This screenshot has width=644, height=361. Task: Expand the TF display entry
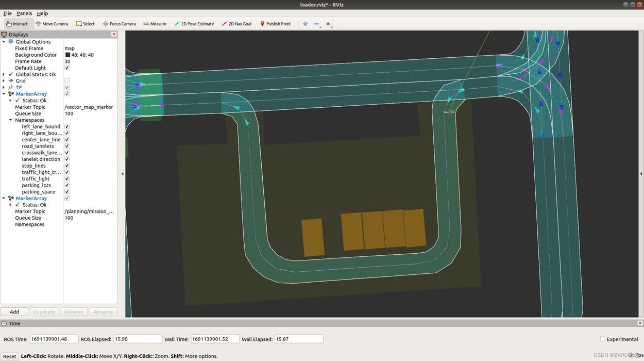[4, 88]
